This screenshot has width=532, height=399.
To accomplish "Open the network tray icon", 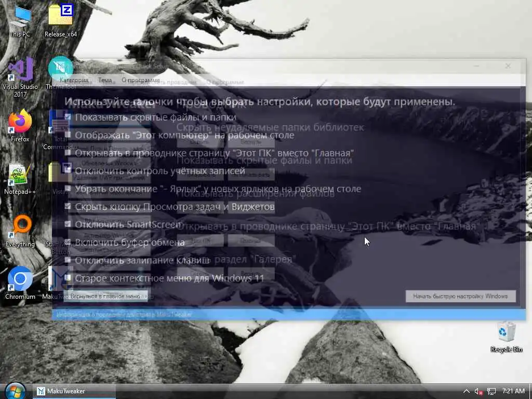I will (491, 391).
